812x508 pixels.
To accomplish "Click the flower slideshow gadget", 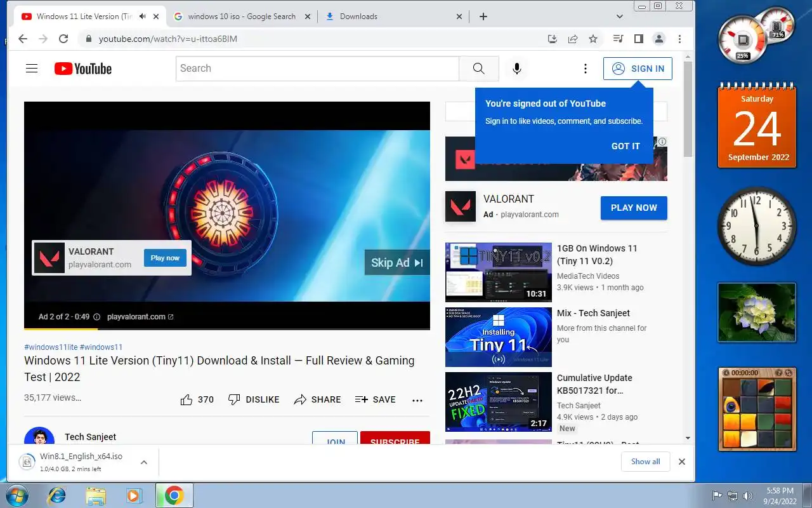I will click(x=757, y=312).
